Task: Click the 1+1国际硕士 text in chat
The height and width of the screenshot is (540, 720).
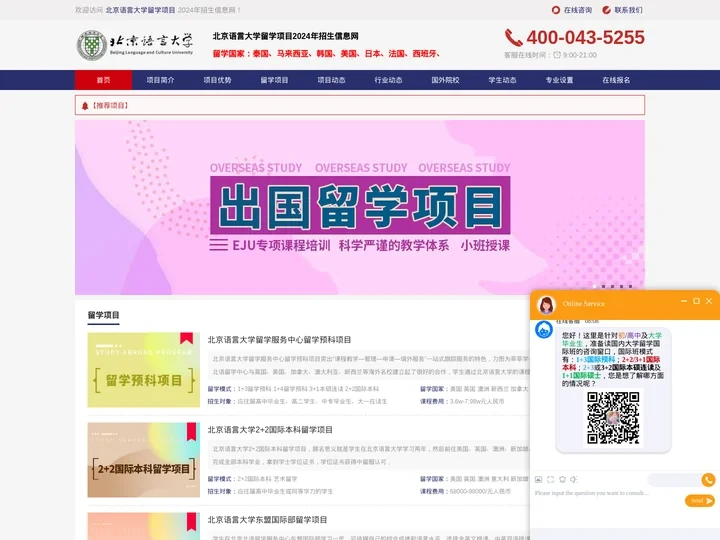Action: click(581, 376)
